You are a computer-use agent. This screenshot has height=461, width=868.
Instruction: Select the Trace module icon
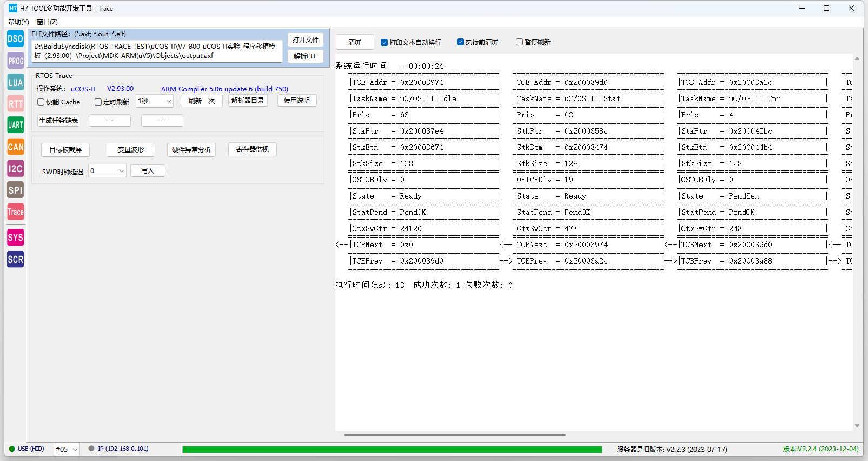(x=15, y=212)
